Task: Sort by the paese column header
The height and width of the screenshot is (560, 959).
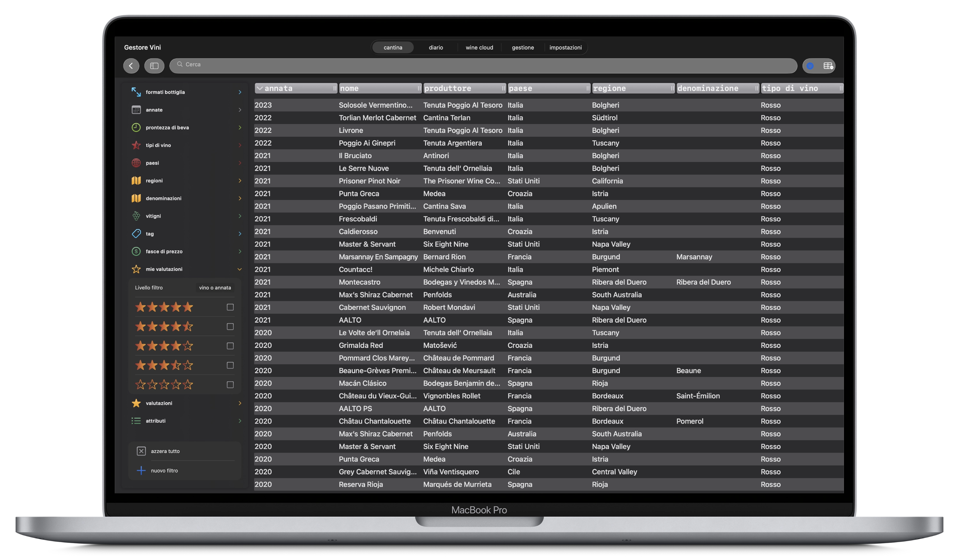Action: pyautogui.click(x=549, y=88)
